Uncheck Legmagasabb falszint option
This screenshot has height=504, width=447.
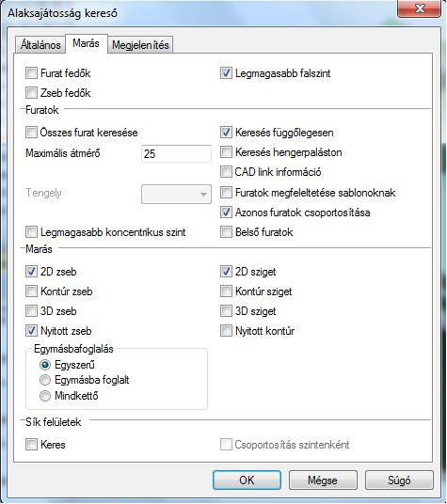coord(226,73)
